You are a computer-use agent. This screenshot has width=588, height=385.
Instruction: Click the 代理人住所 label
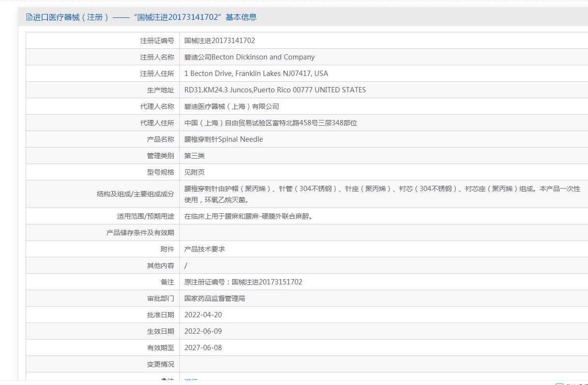(157, 123)
